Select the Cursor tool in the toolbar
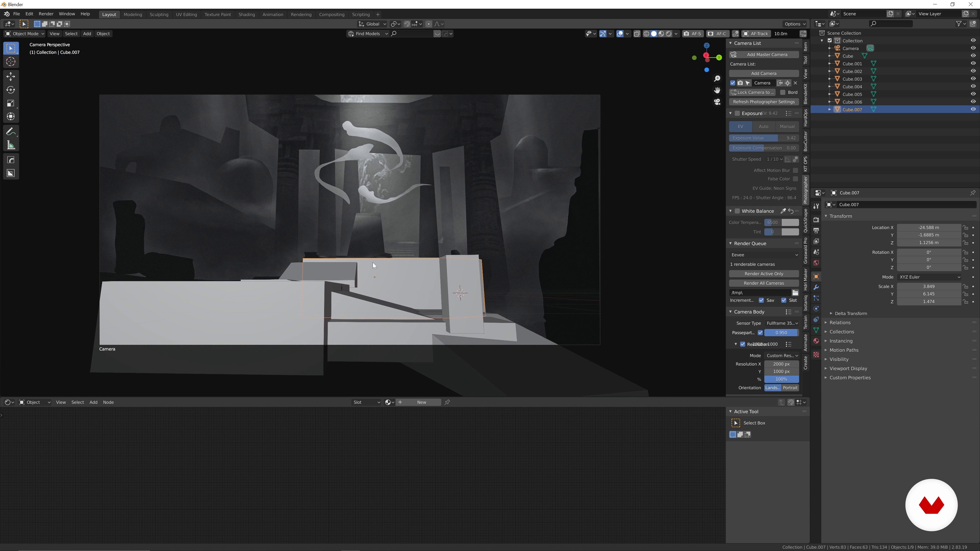The width and height of the screenshot is (980, 551). tap(11, 61)
